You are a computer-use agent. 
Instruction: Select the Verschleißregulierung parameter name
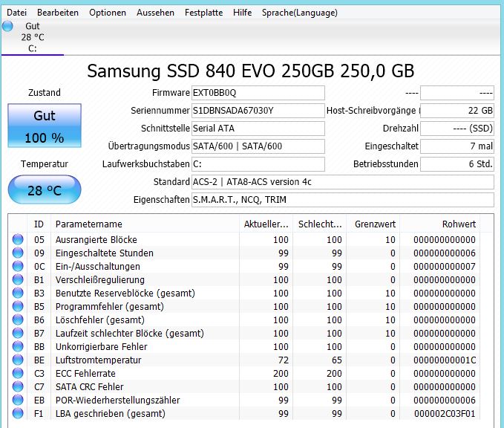click(x=100, y=280)
